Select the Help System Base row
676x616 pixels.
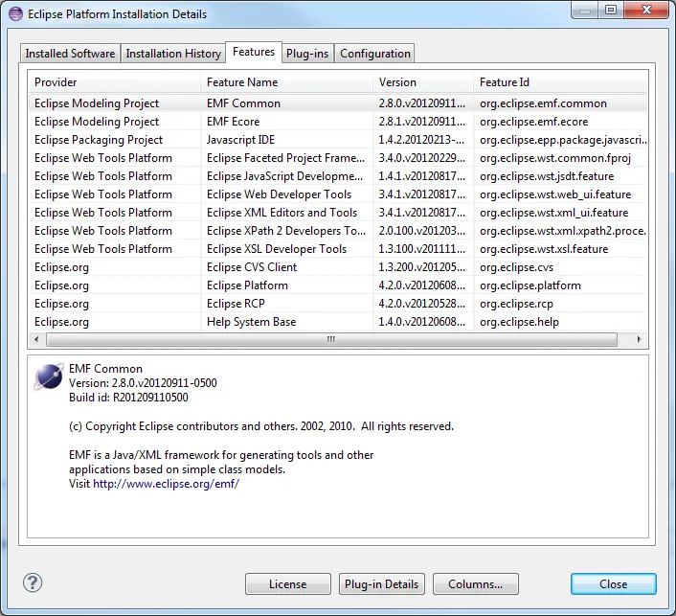click(x=338, y=321)
